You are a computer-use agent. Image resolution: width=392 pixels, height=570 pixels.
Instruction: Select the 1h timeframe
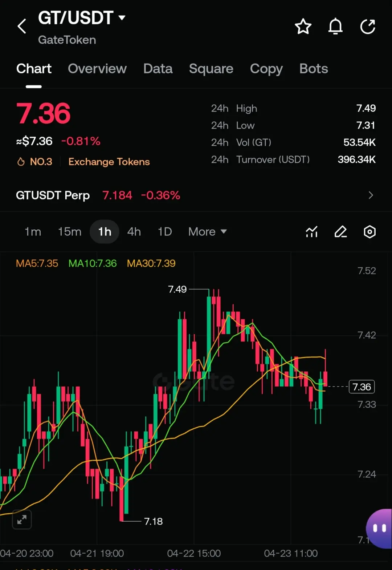pyautogui.click(x=105, y=232)
